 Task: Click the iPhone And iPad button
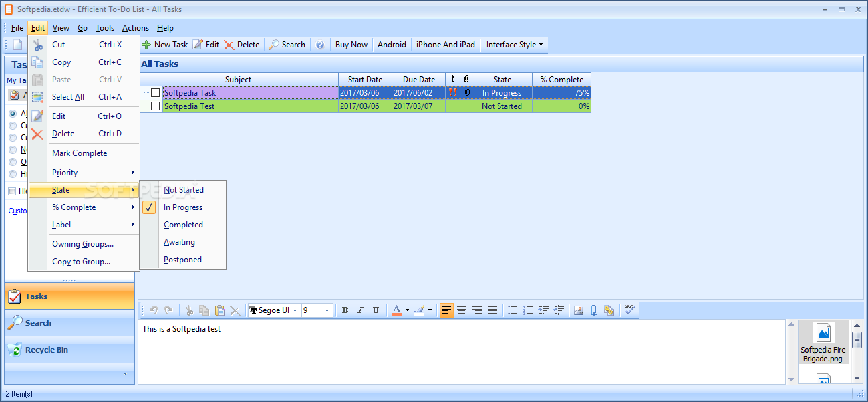tap(446, 45)
